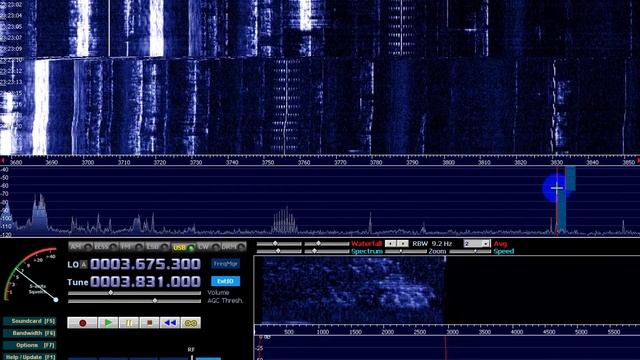Toggle the LO A selector button
Image resolution: width=640 pixels, height=360 pixels.
tap(83, 264)
